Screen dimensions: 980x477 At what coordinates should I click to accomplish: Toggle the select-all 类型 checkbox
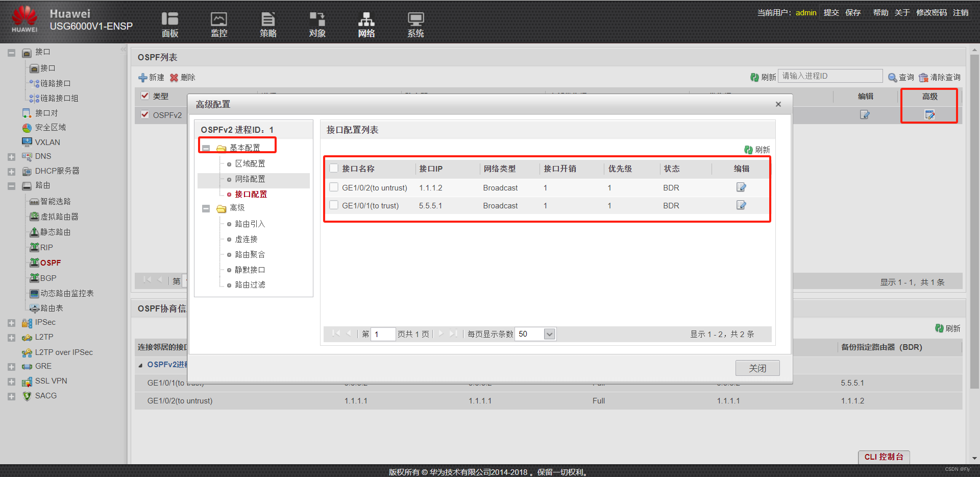point(145,96)
